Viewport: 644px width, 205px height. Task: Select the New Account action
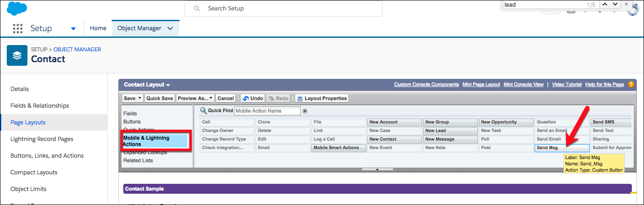coord(395,122)
